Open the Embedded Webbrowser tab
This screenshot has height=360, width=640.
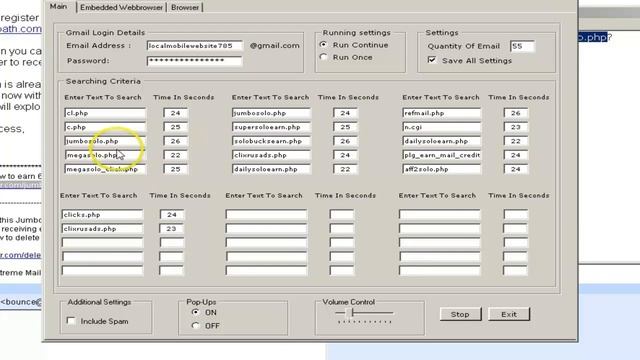pos(121,7)
